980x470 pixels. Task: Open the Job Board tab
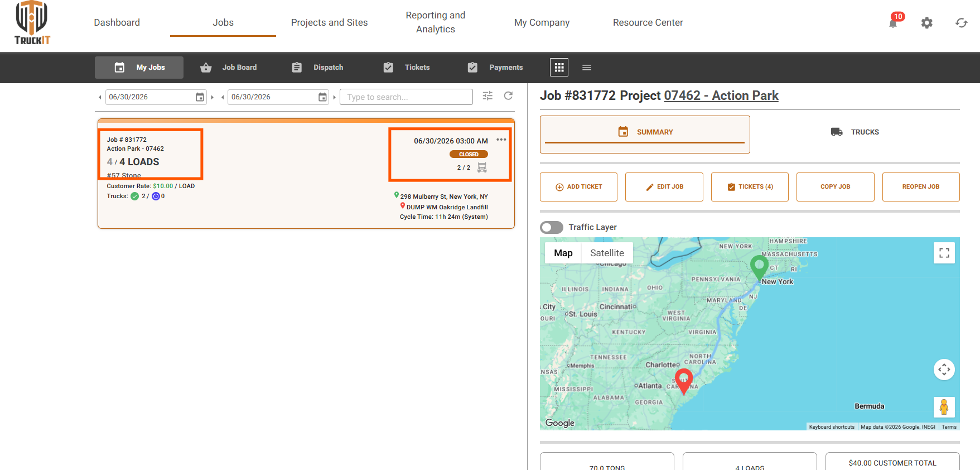[229, 68]
